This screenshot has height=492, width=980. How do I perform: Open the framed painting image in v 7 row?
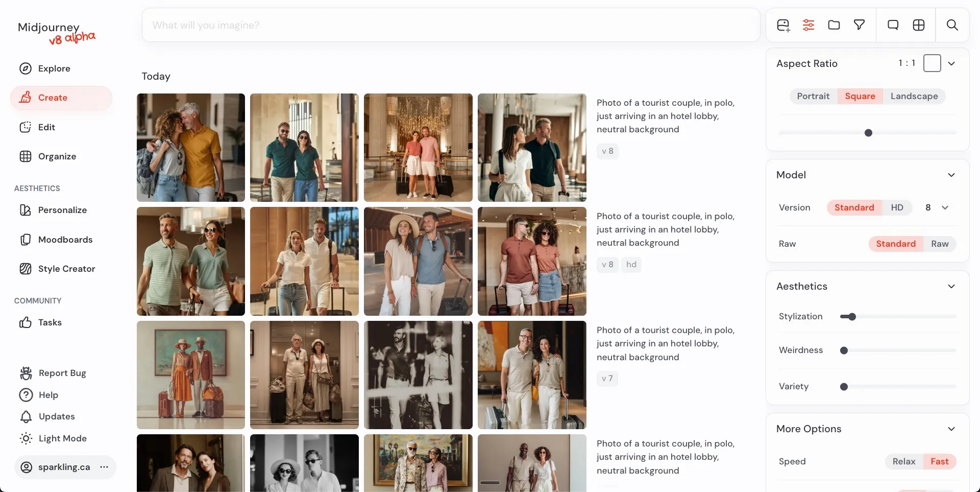click(x=191, y=375)
